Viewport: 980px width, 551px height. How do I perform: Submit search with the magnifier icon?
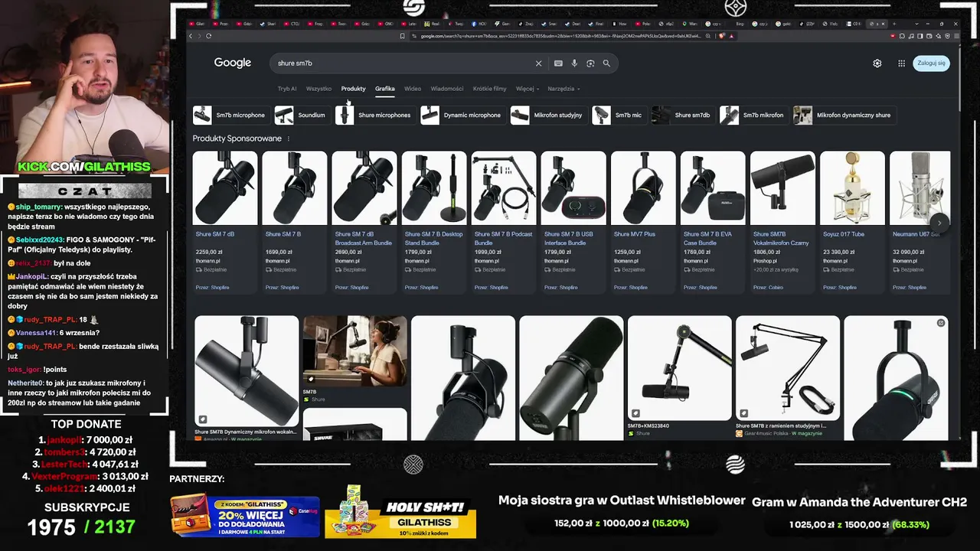(606, 64)
